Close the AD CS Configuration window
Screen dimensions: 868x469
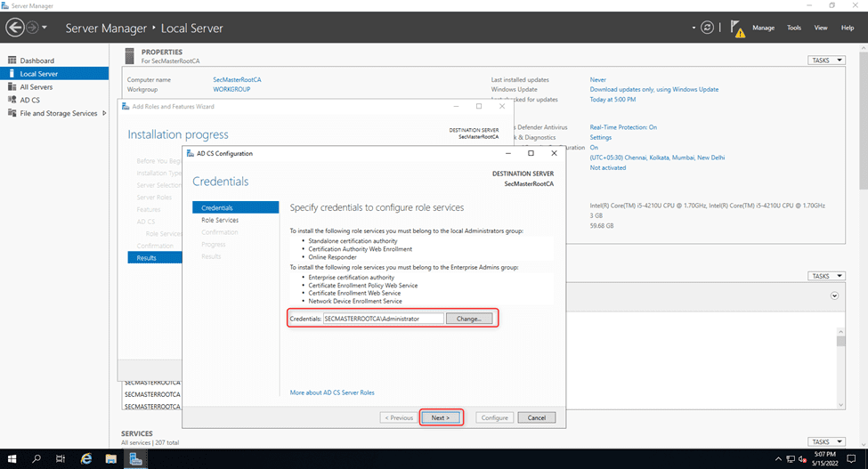tap(554, 153)
